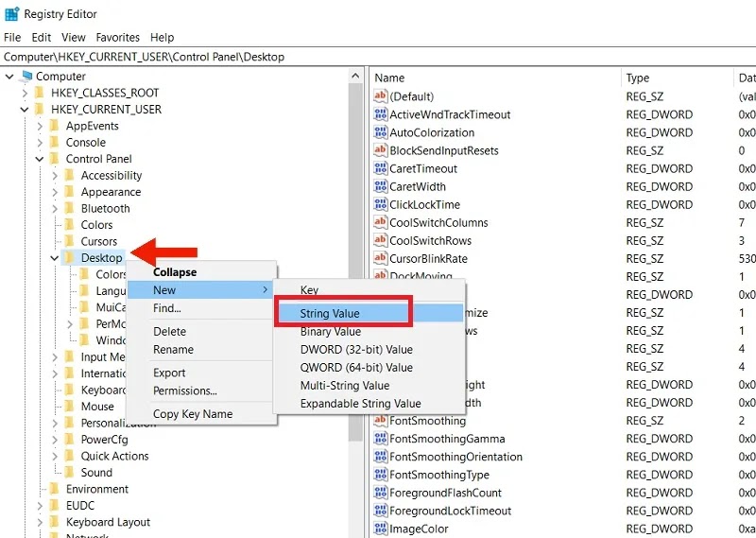Viewport: 756px width, 538px height.
Task: Click the string icon beside BlockSendInputResets
Action: tap(381, 150)
